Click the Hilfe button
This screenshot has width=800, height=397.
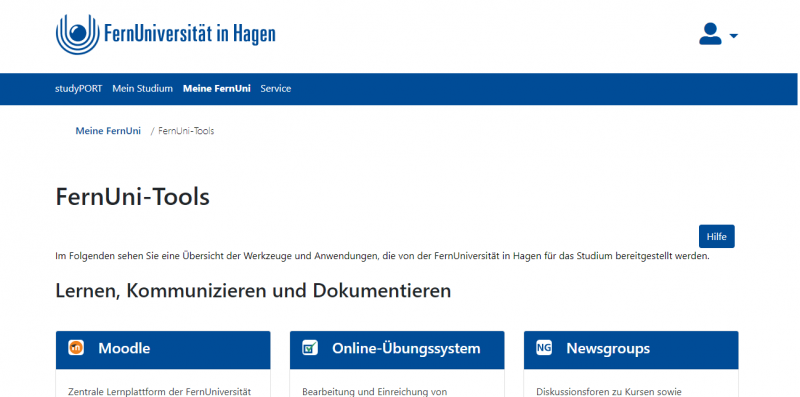pos(717,236)
